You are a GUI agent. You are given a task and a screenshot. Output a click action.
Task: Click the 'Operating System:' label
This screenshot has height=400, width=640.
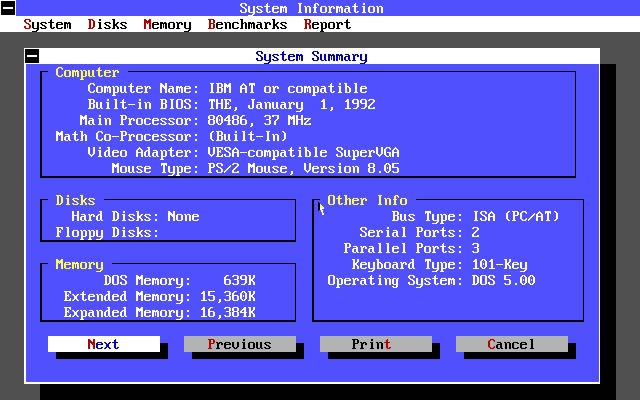click(396, 281)
